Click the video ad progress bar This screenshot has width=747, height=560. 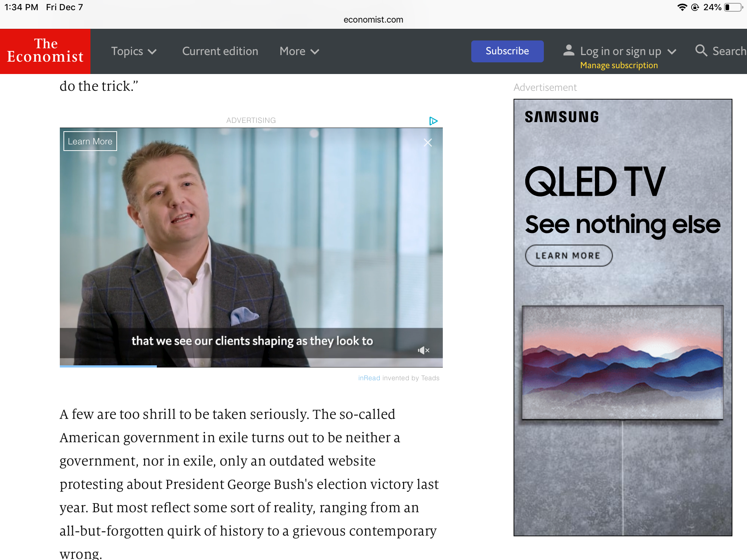tap(251, 366)
